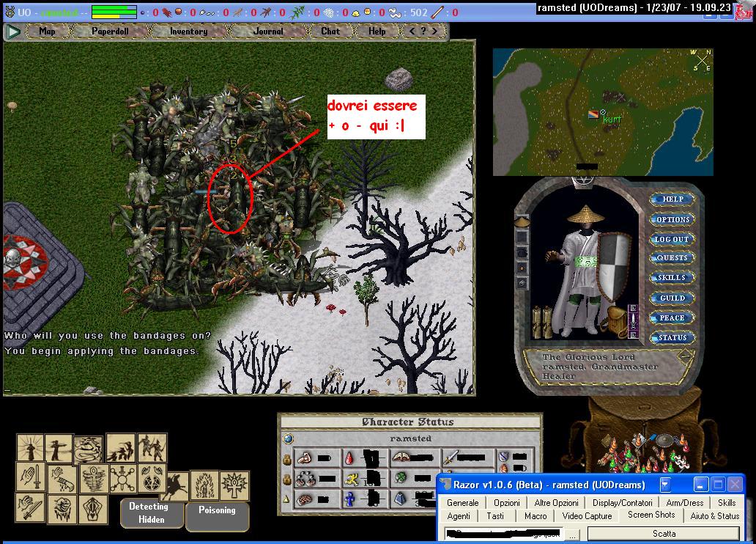
Task: Toggle the strength stat lock icon
Action: [x=287, y=459]
